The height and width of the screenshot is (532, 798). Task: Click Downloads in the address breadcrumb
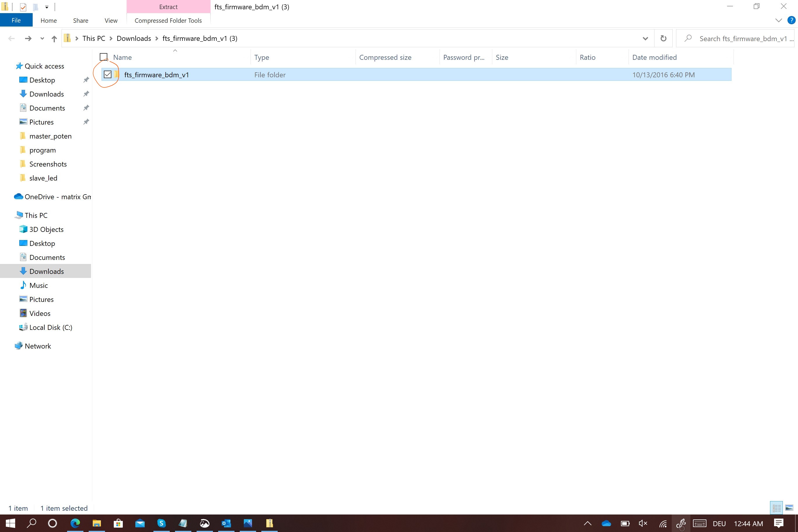(x=134, y=38)
